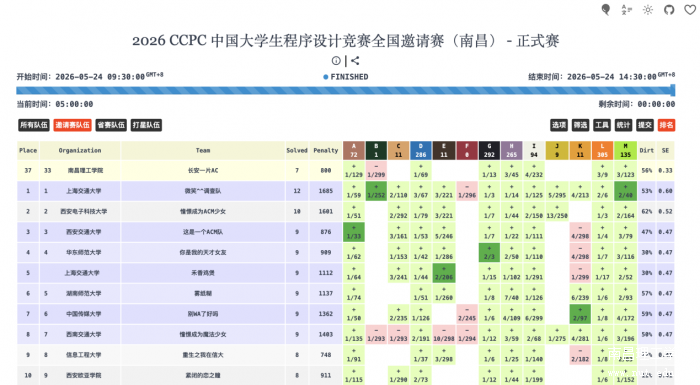The height and width of the screenshot is (385, 700).
Task: Click team name 重生之我在信大
Action: click(x=203, y=355)
